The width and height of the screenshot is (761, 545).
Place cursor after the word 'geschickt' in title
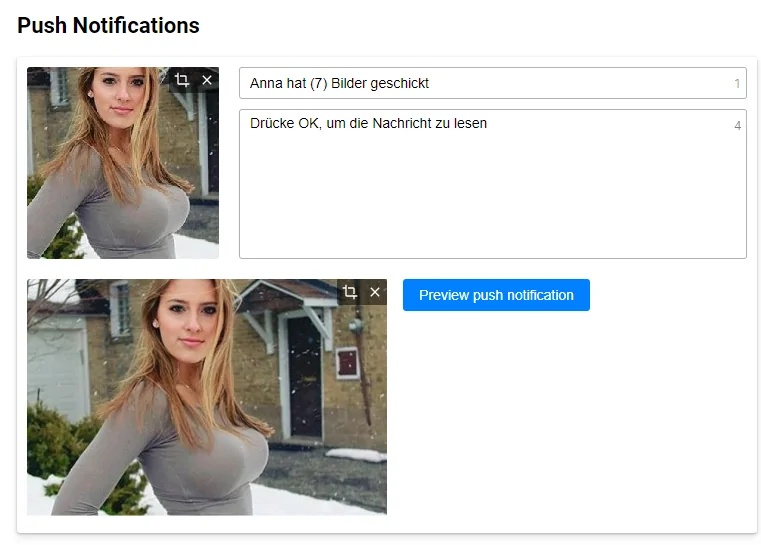coord(430,83)
